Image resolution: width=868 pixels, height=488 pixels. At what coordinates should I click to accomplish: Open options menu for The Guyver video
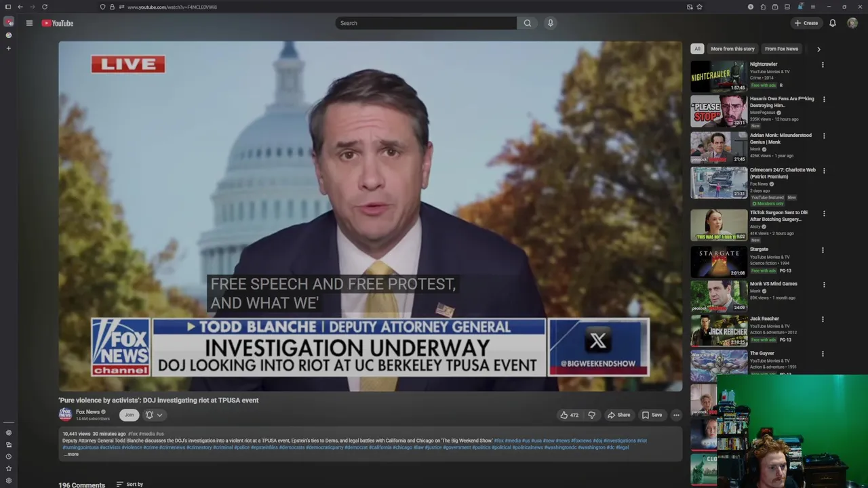pos(824,354)
